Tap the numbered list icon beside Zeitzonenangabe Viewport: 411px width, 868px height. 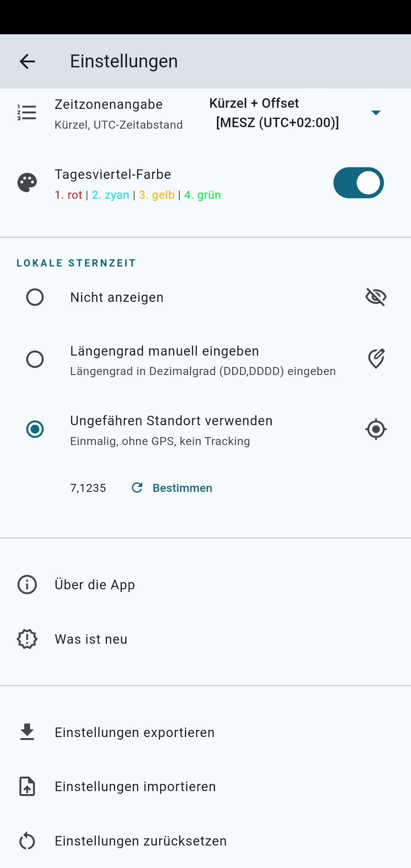[x=27, y=113]
